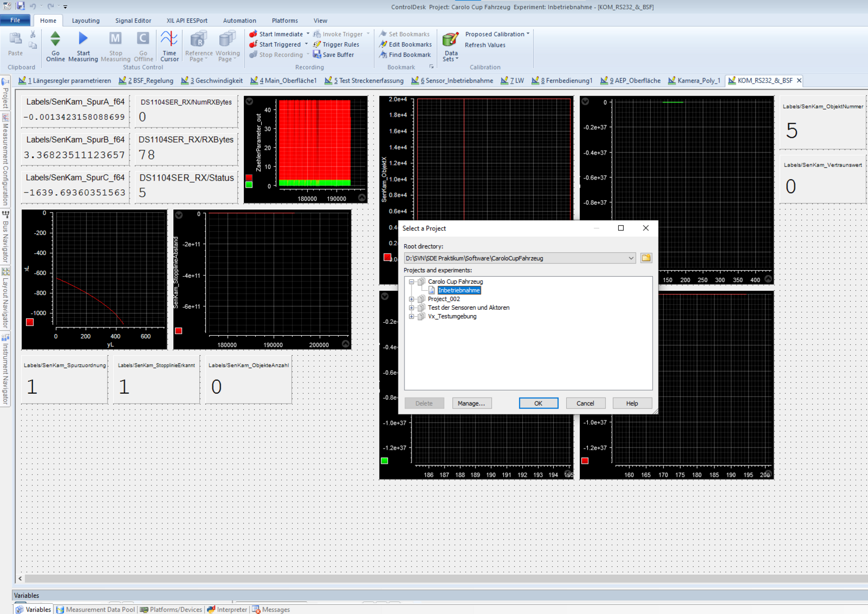Image resolution: width=868 pixels, height=614 pixels.
Task: Toggle red legend box in ZaehlerParameter plot
Action: (249, 177)
